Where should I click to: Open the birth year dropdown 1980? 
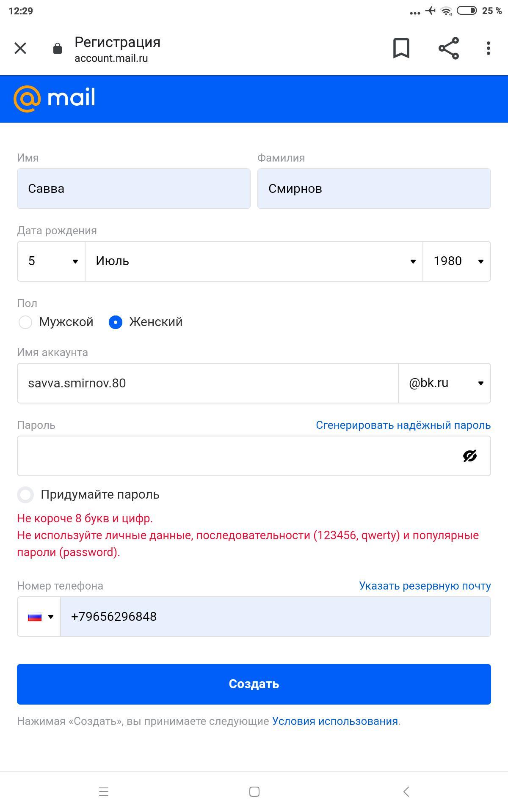click(x=457, y=261)
